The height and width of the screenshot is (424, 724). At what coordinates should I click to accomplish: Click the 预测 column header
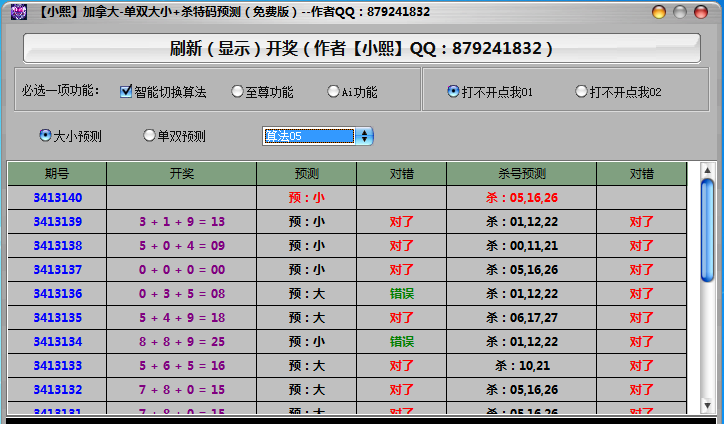point(307,174)
